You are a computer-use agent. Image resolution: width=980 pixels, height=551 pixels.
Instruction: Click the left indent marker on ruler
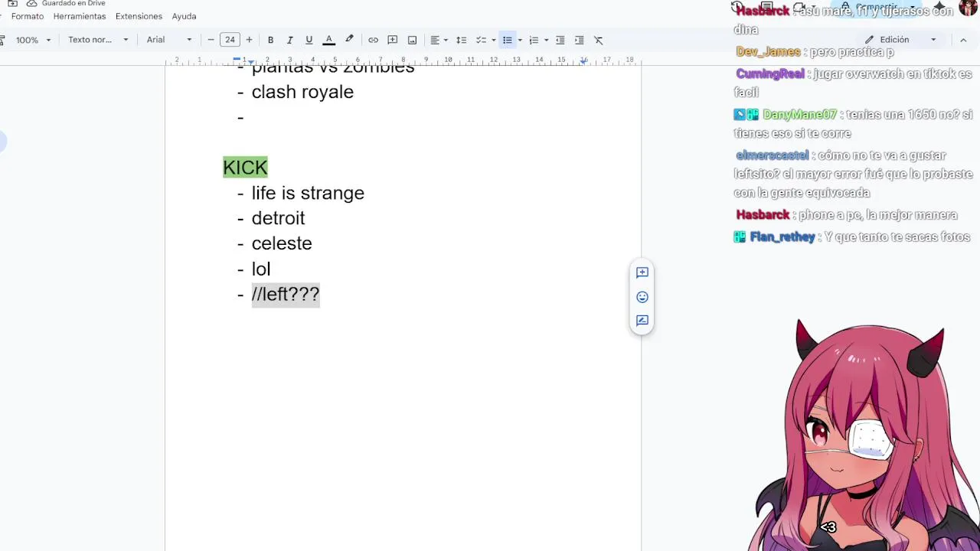click(251, 60)
